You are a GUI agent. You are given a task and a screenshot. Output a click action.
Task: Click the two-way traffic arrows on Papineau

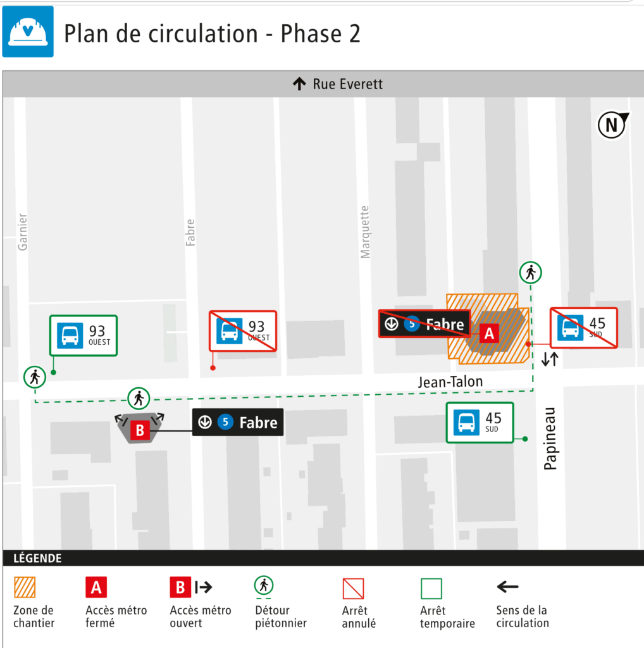[x=550, y=359]
